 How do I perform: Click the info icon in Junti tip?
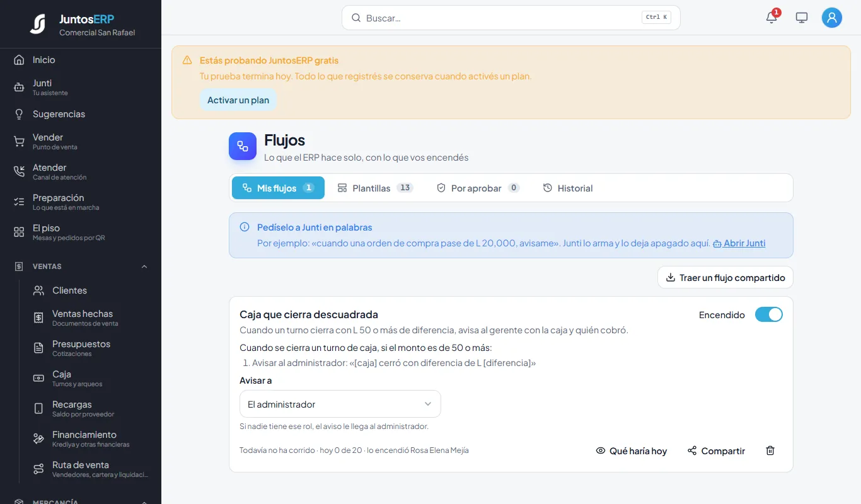tap(245, 227)
